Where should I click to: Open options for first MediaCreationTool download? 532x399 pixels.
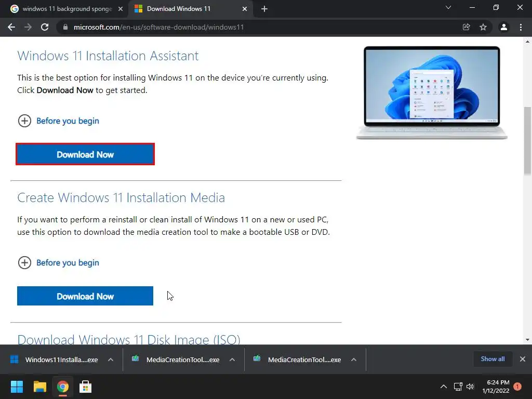pyautogui.click(x=232, y=360)
